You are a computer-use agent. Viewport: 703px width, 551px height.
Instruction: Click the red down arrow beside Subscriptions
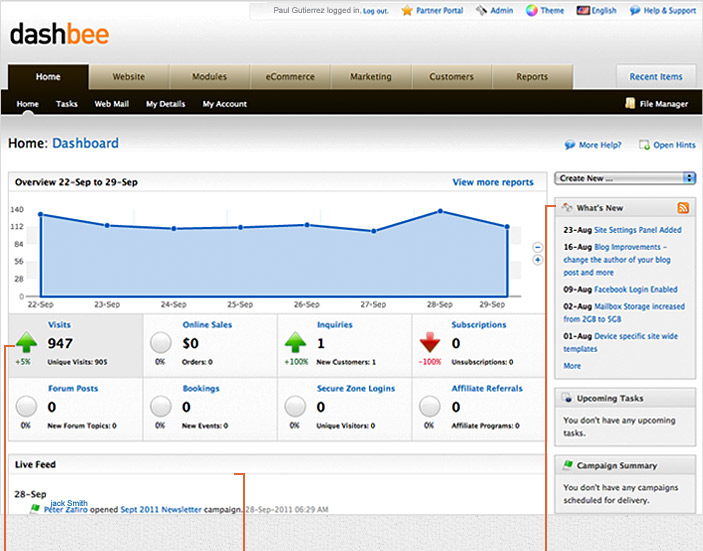pyautogui.click(x=430, y=342)
